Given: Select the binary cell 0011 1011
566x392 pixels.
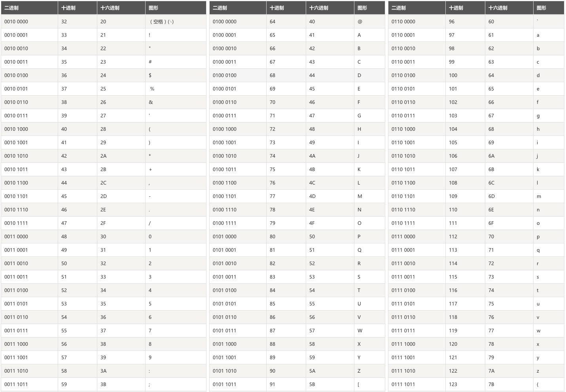Looking at the screenshot, I should [x=16, y=384].
